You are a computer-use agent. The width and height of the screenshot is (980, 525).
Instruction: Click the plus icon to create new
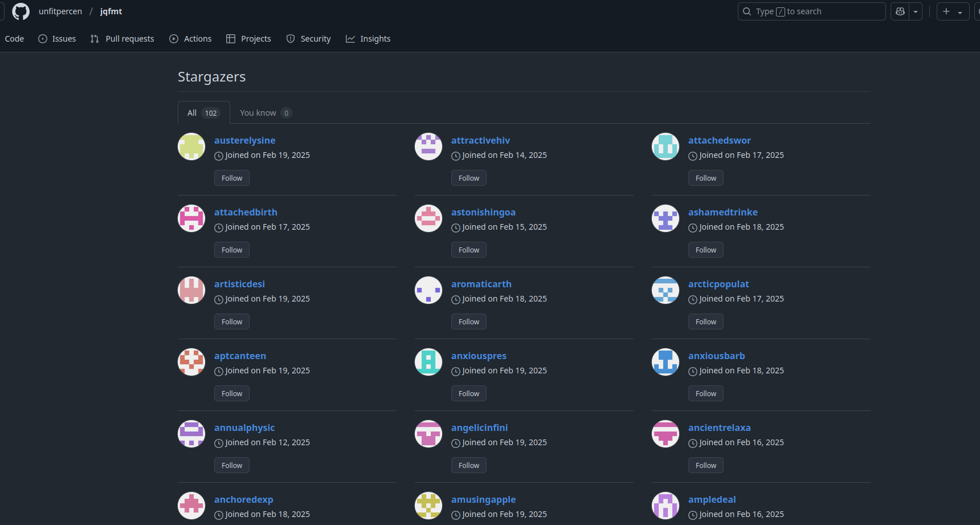tap(945, 11)
